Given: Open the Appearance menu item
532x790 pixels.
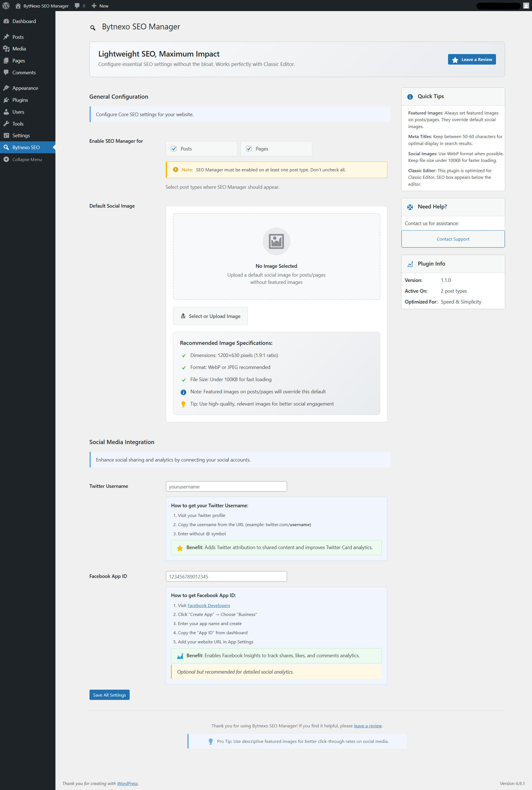Looking at the screenshot, I should pyautogui.click(x=25, y=88).
